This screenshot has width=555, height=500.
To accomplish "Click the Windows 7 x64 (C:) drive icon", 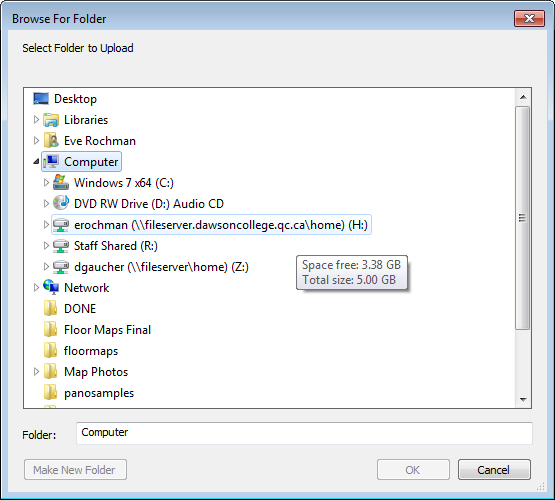I will pos(61,183).
